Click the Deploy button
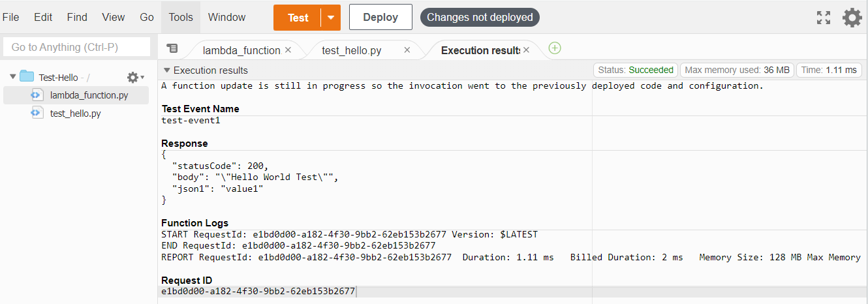Image resolution: width=868 pixels, height=304 pixels. pos(380,18)
